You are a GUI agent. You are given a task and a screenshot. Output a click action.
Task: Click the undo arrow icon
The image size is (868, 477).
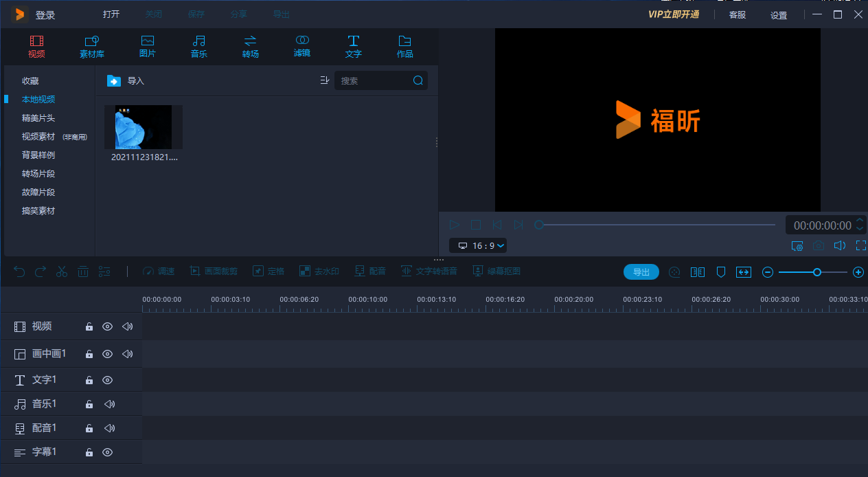19,271
